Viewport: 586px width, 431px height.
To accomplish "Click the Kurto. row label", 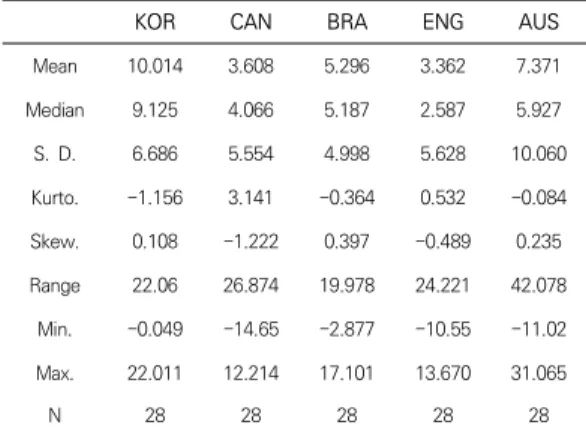I will [x=55, y=198].
